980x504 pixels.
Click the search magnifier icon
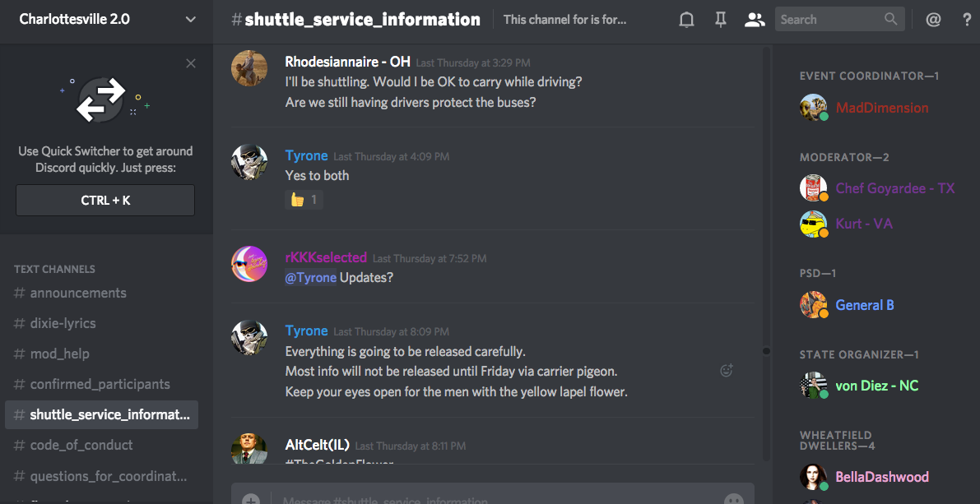pyautogui.click(x=891, y=20)
